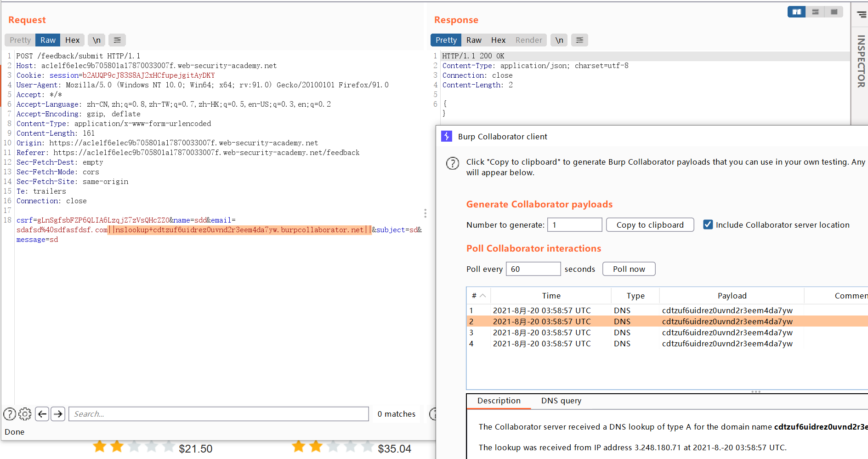Click Referer header line in request
Viewport: 868px width, 459px height.
188,153
